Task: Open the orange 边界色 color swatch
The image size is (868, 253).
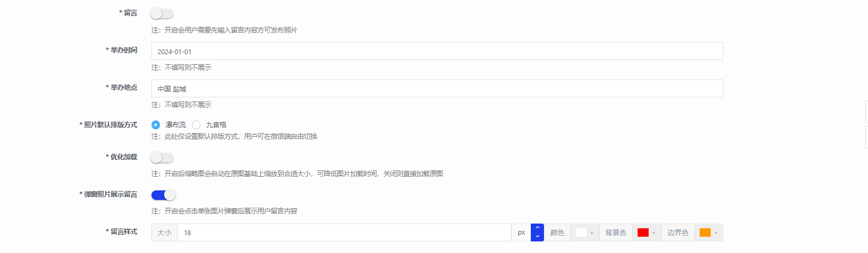Action: 705,232
